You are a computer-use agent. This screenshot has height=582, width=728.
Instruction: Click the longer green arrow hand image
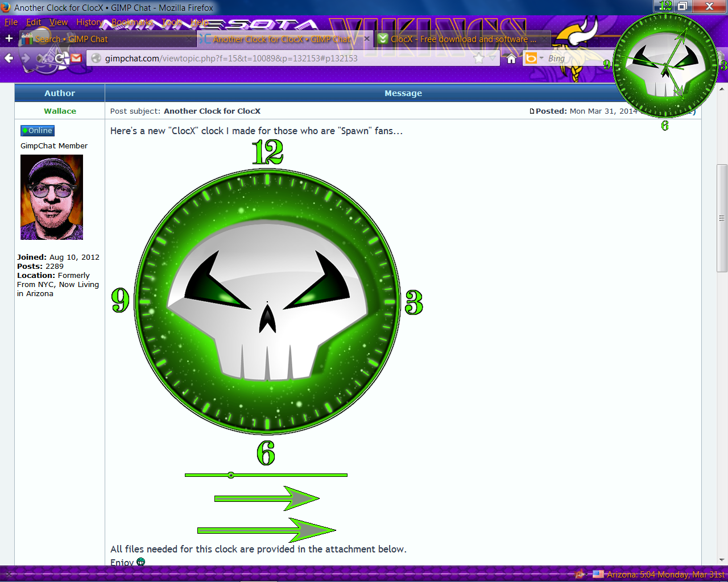(267, 530)
